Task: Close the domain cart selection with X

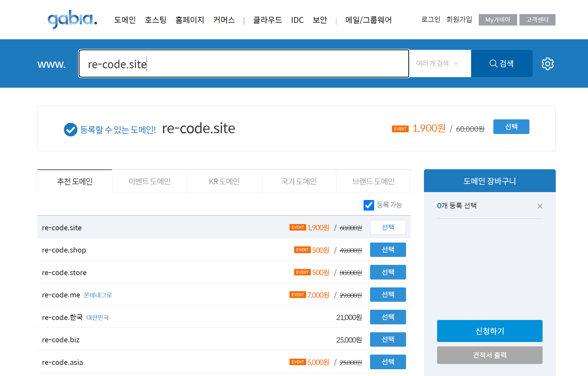Action: tap(540, 206)
